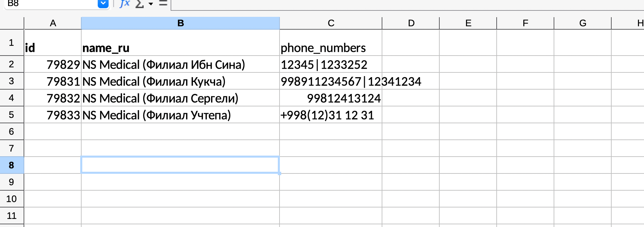Click the Select All corner box

tap(12, 23)
